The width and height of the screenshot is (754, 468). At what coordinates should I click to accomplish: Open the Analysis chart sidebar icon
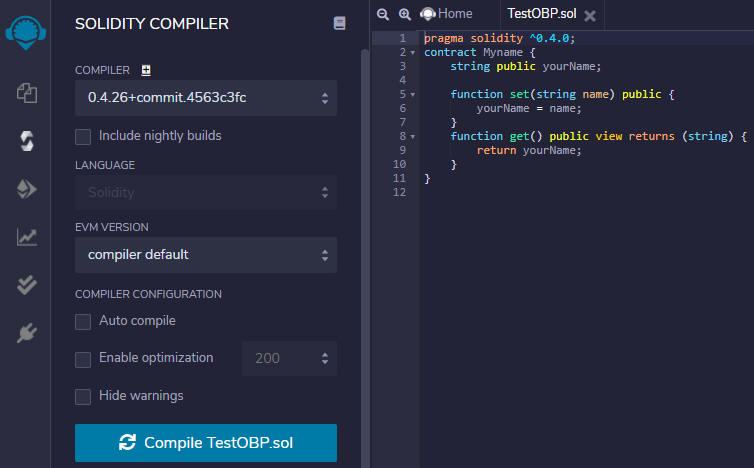click(27, 237)
